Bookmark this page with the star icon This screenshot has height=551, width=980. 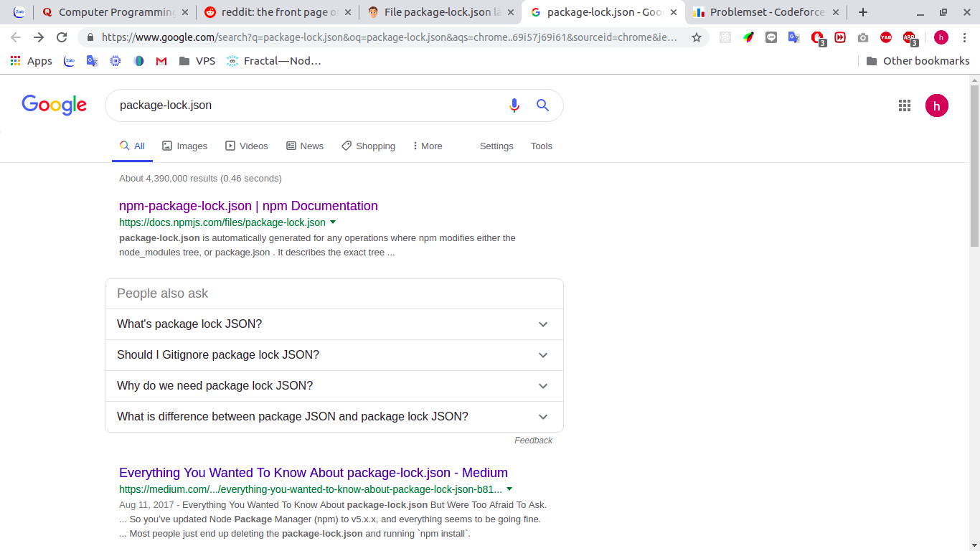tap(696, 37)
